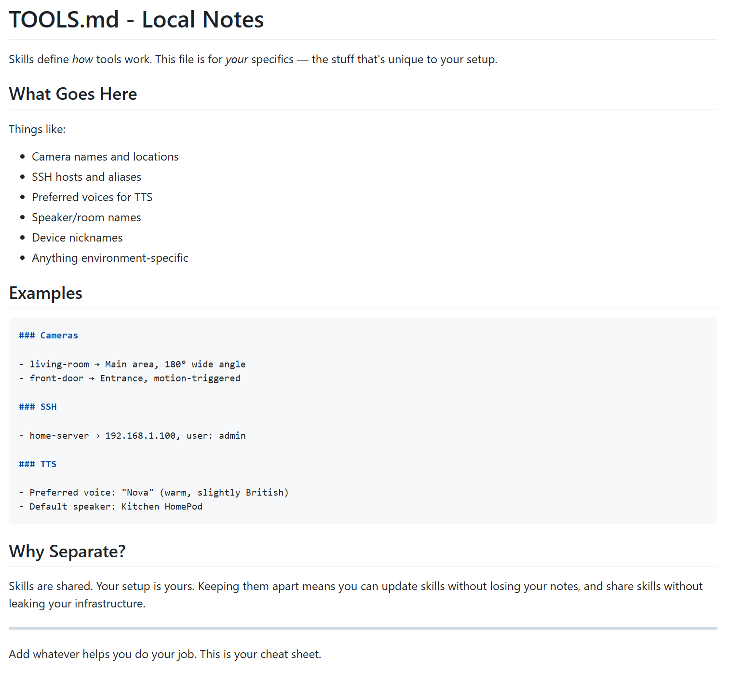Viewport: 729px width, 700px height.
Task: Click the 'Device nicknames' list item
Action: click(77, 238)
